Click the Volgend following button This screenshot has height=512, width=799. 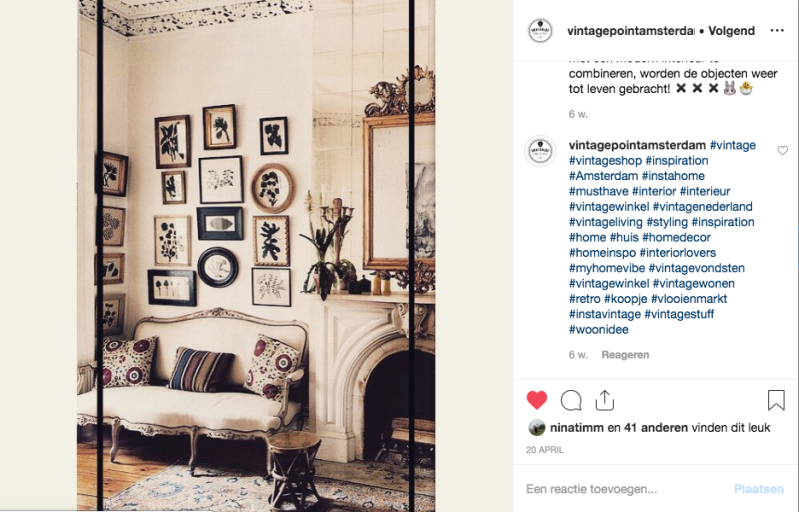(x=731, y=31)
